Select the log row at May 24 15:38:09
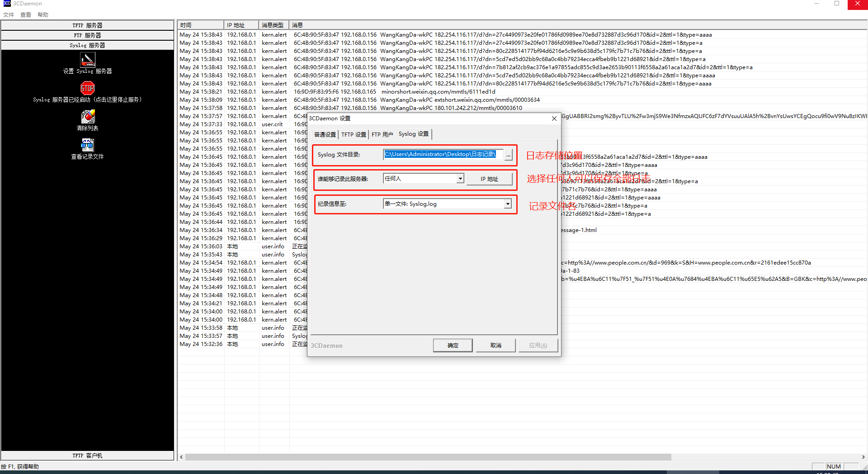Image resolution: width=868 pixels, height=474 pixels. pos(522,100)
